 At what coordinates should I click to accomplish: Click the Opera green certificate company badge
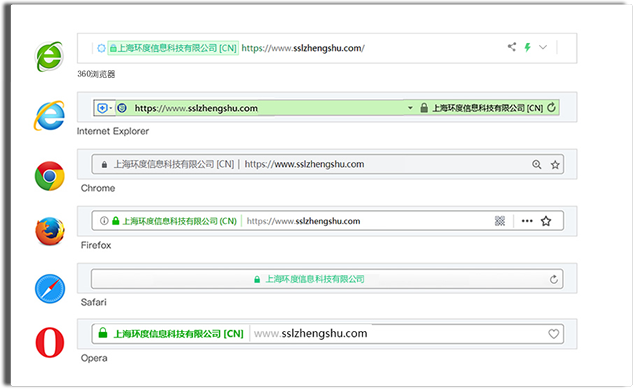point(171,334)
